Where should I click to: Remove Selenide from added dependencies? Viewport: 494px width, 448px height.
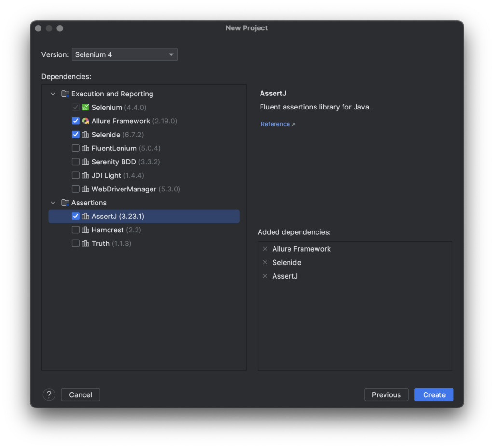(265, 262)
